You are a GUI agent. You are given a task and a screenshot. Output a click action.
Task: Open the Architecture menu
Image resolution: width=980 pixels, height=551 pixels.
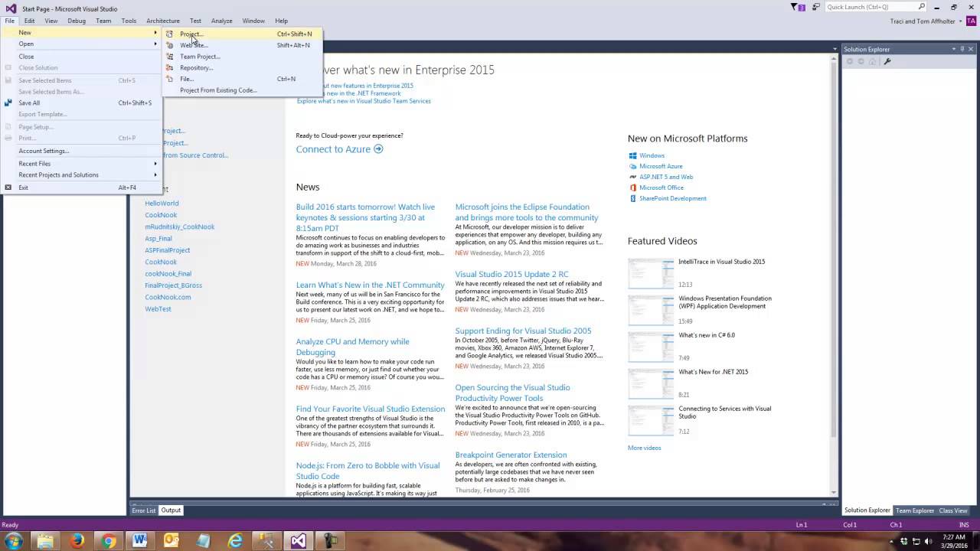(x=163, y=21)
